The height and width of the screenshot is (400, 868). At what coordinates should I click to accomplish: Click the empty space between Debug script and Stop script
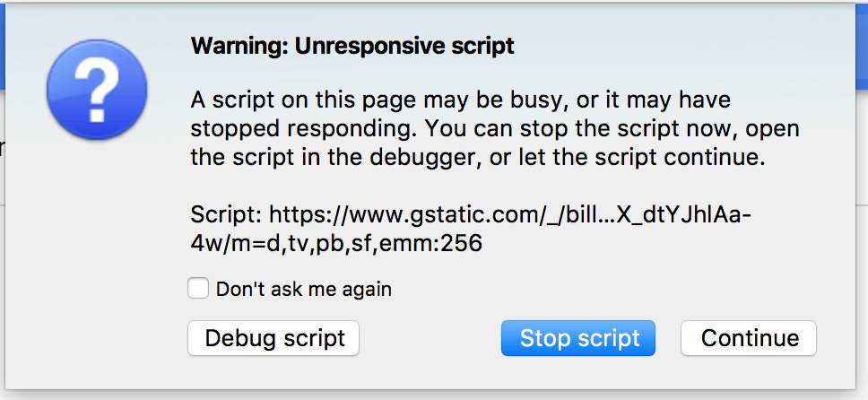pyautogui.click(x=430, y=338)
